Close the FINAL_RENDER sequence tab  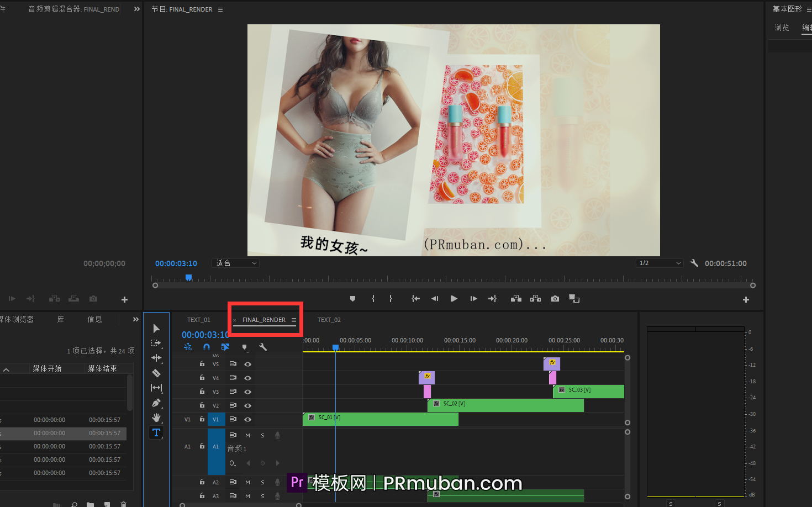tap(235, 320)
